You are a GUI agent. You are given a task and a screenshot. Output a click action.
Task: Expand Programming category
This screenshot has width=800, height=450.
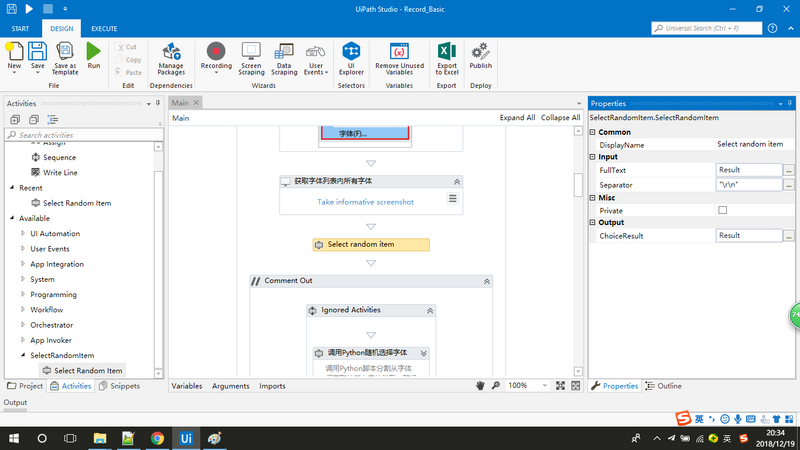(x=23, y=294)
